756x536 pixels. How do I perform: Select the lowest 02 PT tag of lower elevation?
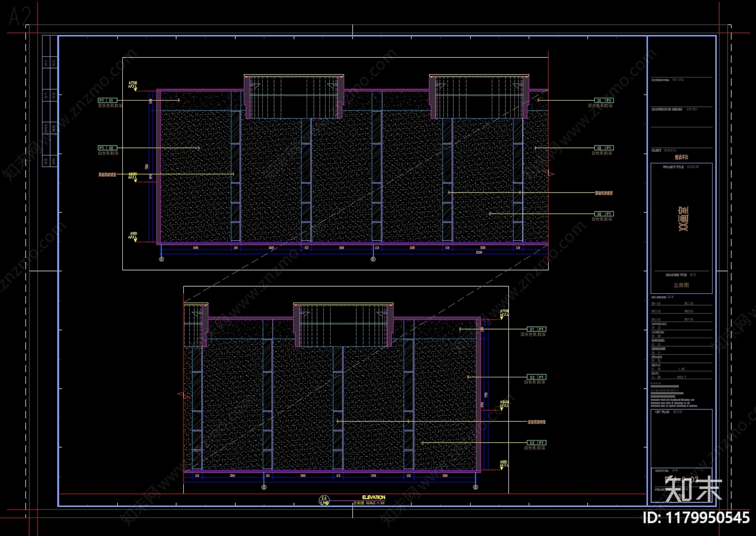pos(537,443)
